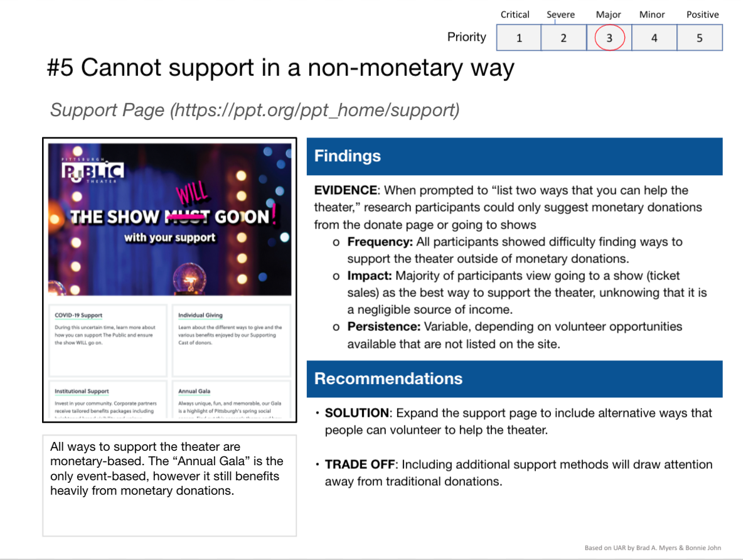The width and height of the screenshot is (743, 560).
Task: Click the SOLUTION label
Action: [357, 413]
